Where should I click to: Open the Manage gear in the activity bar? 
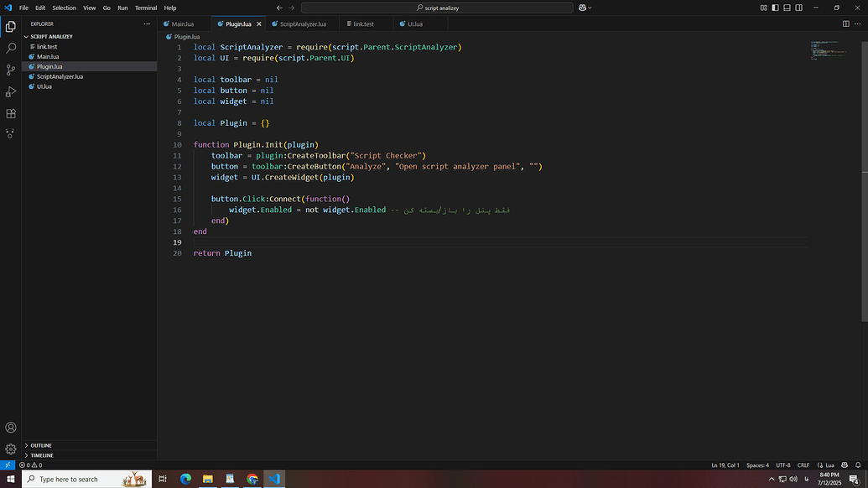tap(10, 448)
